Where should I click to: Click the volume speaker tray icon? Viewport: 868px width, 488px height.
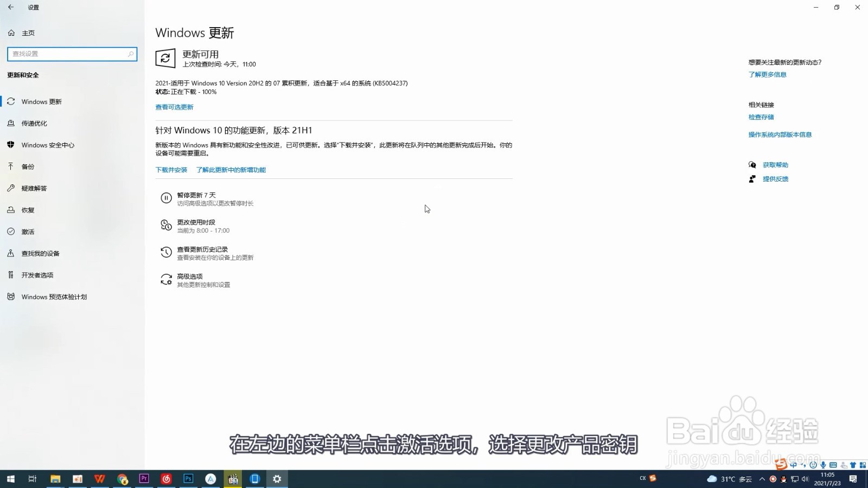coord(805,479)
